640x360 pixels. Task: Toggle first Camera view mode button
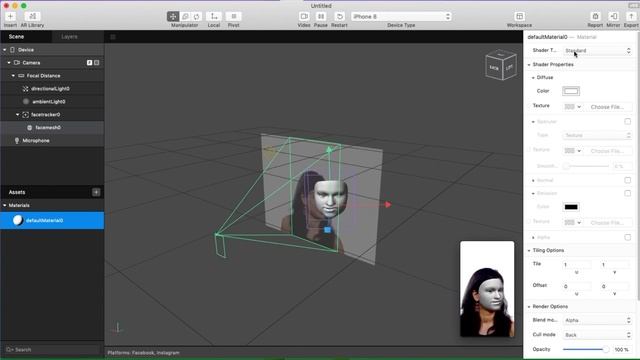tap(89, 63)
